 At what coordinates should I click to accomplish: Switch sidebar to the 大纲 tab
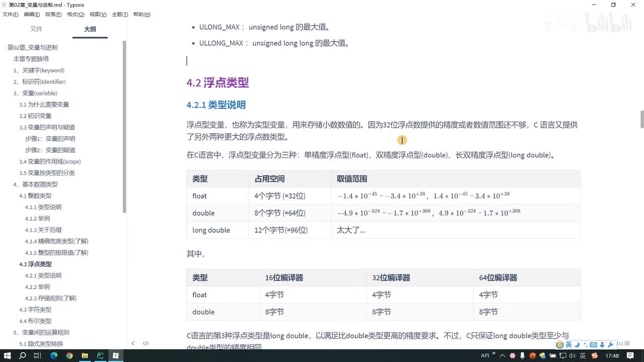[90, 29]
